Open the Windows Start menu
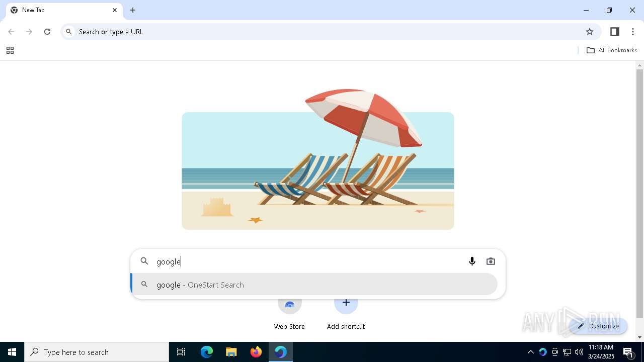This screenshot has height=362, width=644. coord(12,352)
